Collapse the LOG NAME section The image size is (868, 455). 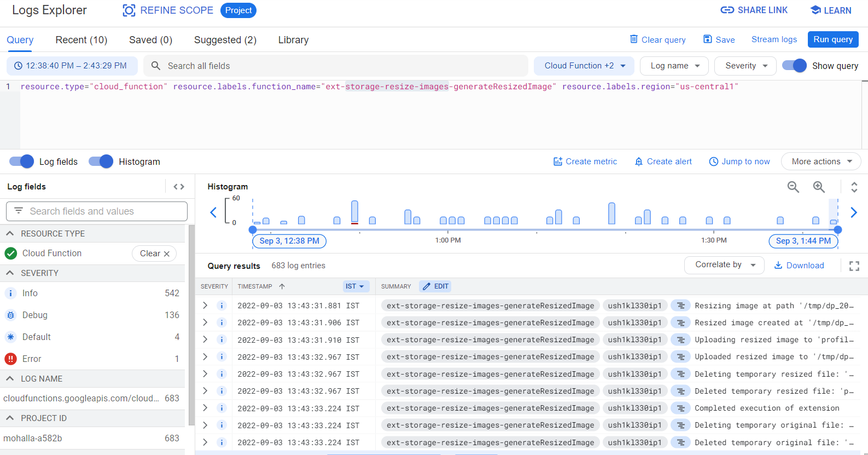point(10,379)
